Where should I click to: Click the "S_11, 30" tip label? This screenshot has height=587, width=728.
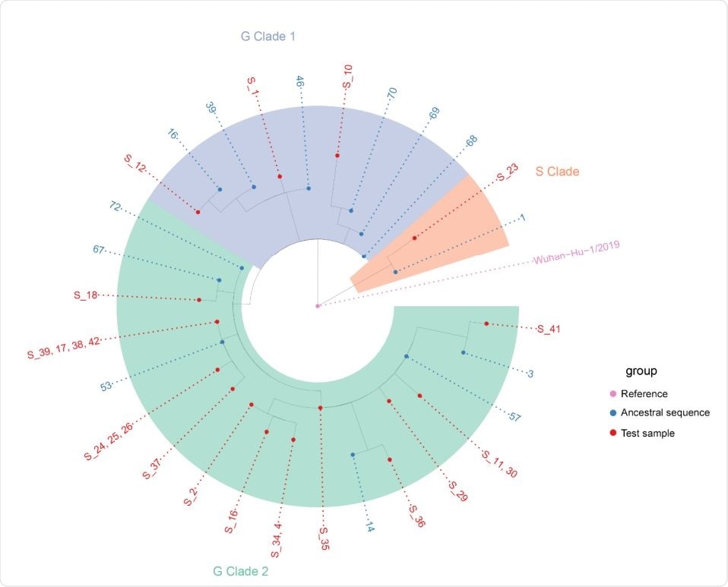click(500, 462)
